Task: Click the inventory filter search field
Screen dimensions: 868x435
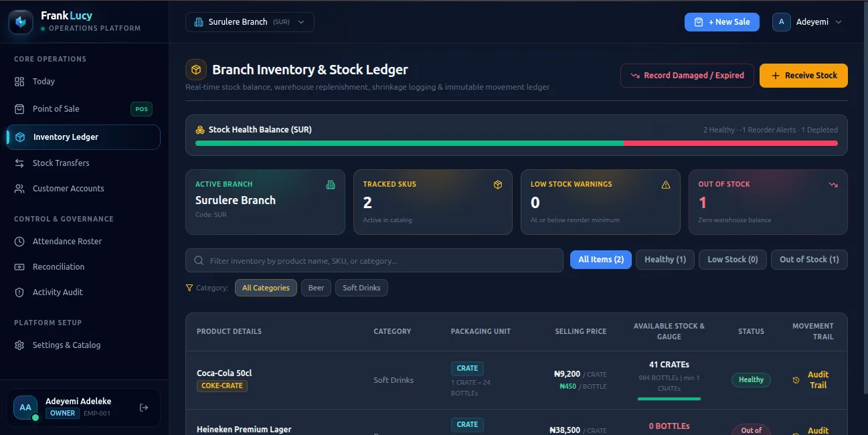Action: pyautogui.click(x=374, y=261)
